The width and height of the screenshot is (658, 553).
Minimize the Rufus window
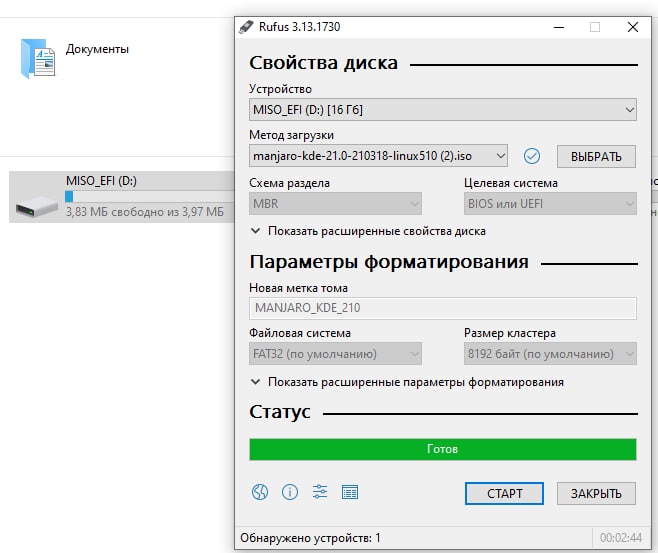pos(559,27)
